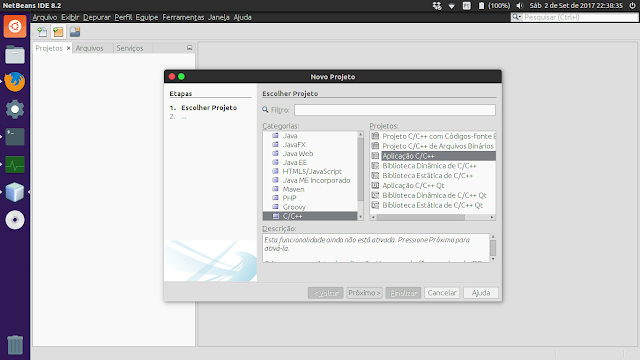640x360 pixels.
Task: Click the Descrição scrollbar down arrow
Action: click(x=493, y=259)
